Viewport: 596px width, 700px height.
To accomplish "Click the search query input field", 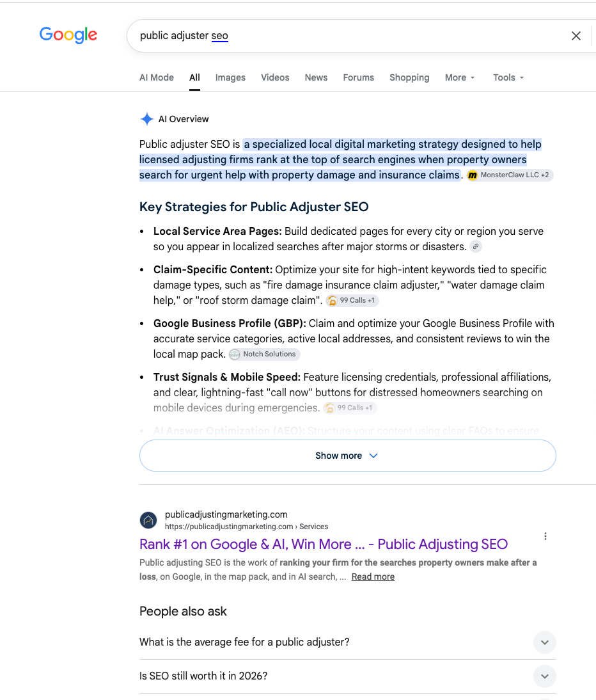I will [348, 36].
